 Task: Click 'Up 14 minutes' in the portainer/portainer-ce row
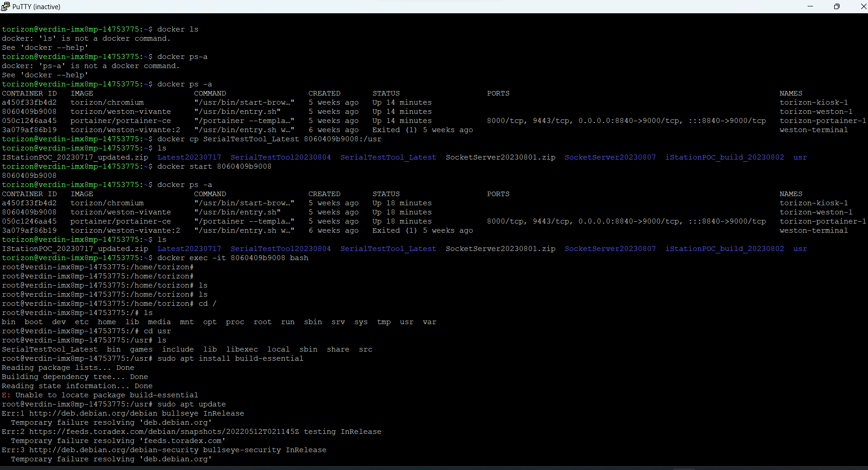pos(402,121)
